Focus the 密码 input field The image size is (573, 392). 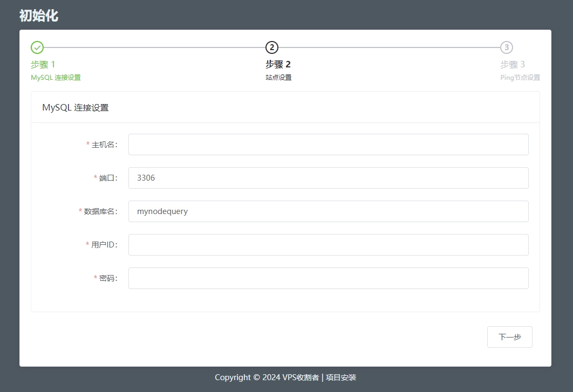[328, 278]
